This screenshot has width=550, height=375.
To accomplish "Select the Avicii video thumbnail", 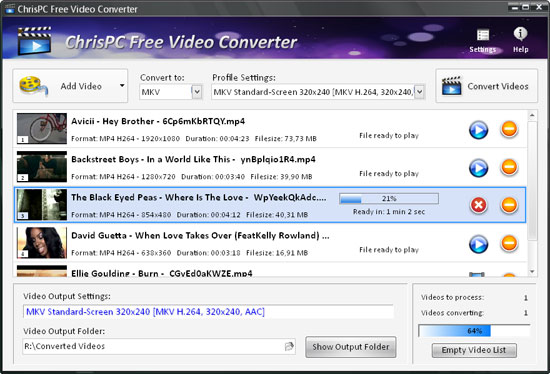I will click(42, 128).
